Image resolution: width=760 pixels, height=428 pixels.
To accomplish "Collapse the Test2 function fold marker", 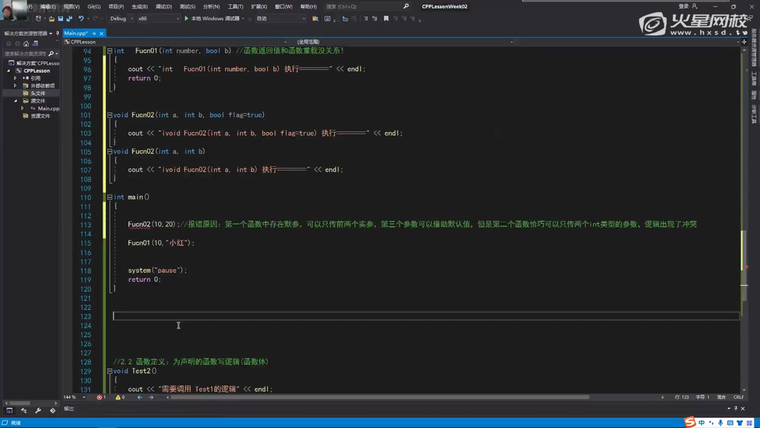I will [110, 371].
